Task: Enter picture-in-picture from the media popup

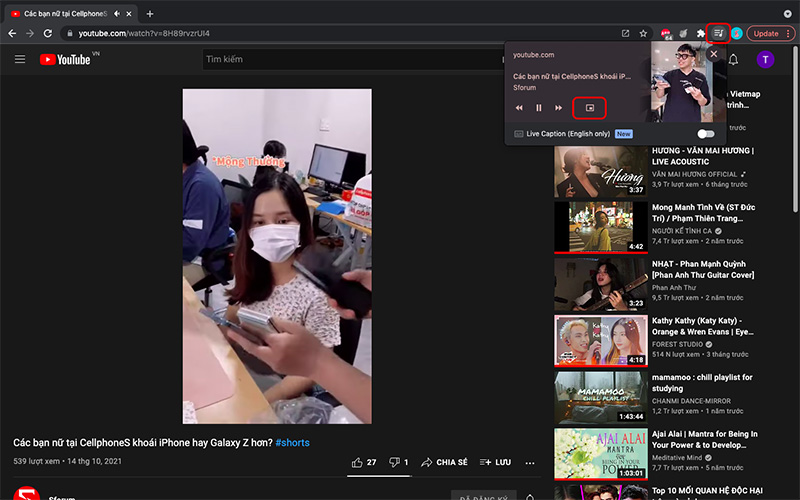Action: (x=590, y=108)
